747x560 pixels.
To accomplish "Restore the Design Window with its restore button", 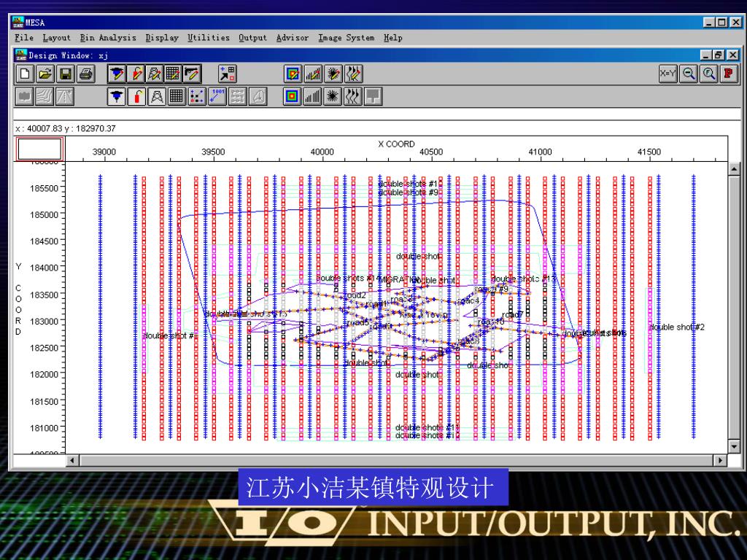I will point(719,55).
